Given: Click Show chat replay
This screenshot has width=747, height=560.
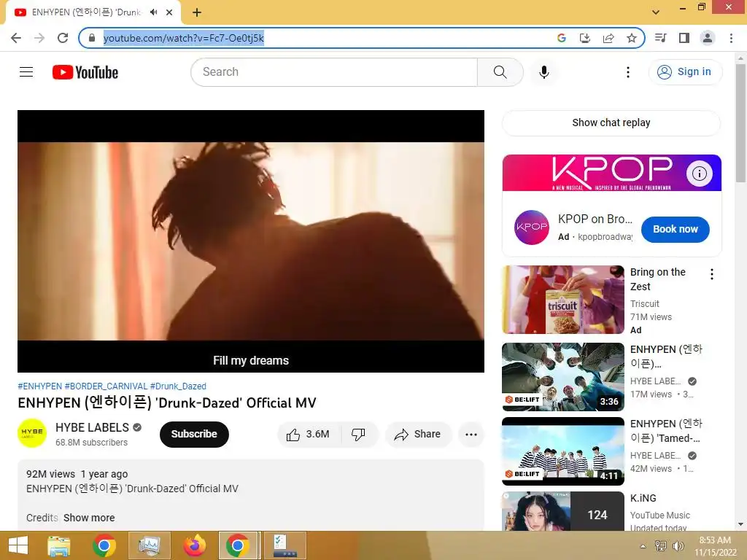Looking at the screenshot, I should pyautogui.click(x=611, y=122).
